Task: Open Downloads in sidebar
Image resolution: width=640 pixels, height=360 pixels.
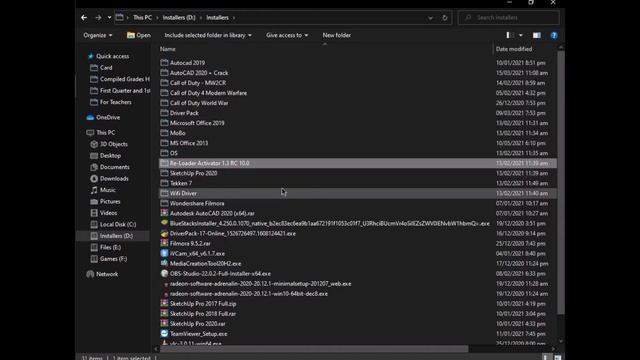Action: [114, 178]
